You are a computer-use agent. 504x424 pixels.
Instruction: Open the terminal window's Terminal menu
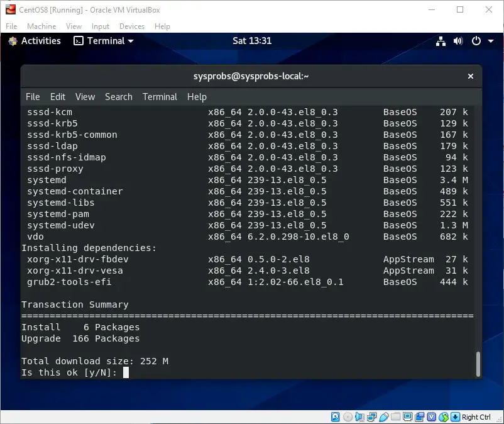160,97
